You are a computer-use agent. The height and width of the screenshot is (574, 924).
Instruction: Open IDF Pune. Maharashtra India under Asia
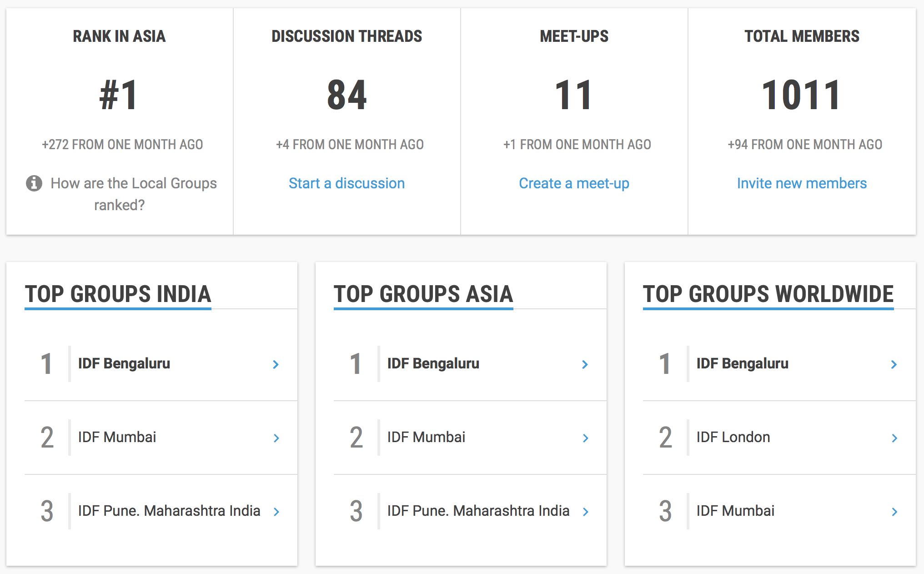tap(478, 511)
